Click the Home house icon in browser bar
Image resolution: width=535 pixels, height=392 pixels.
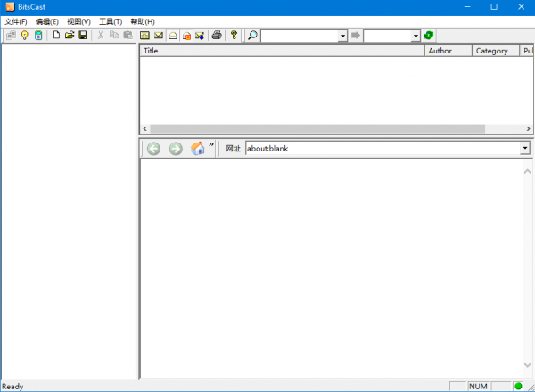click(198, 149)
